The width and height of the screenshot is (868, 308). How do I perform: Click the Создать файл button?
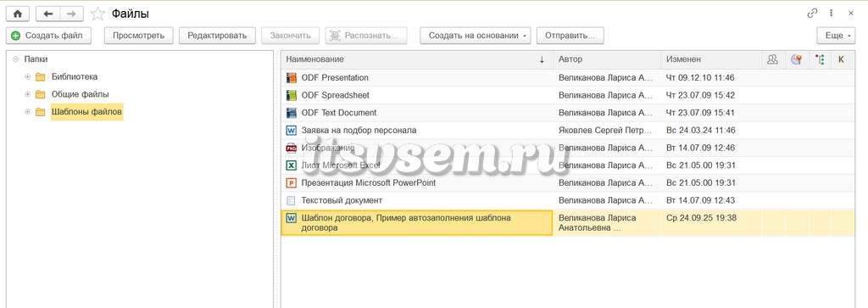(48, 36)
